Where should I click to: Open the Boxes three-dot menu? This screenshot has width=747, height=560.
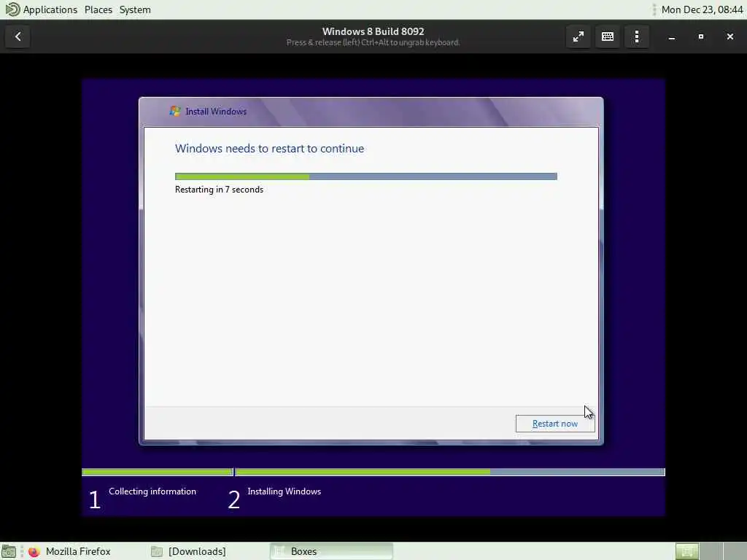point(636,36)
